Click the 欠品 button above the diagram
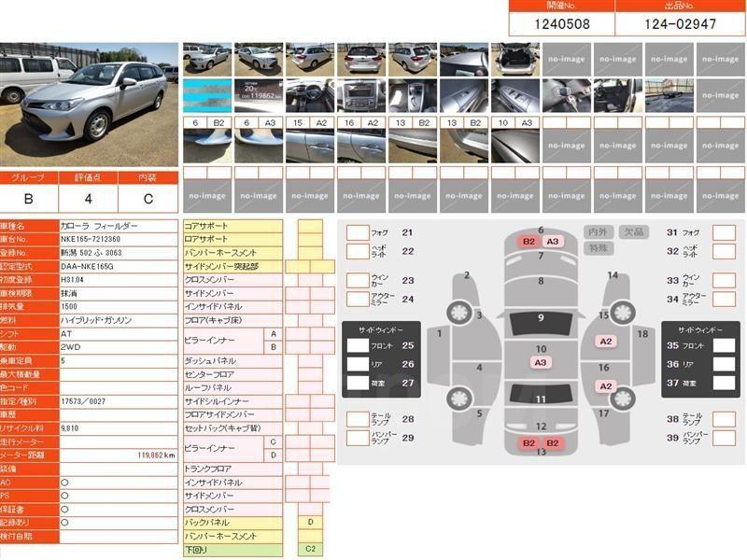This screenshot has height=560, width=747. click(x=634, y=231)
